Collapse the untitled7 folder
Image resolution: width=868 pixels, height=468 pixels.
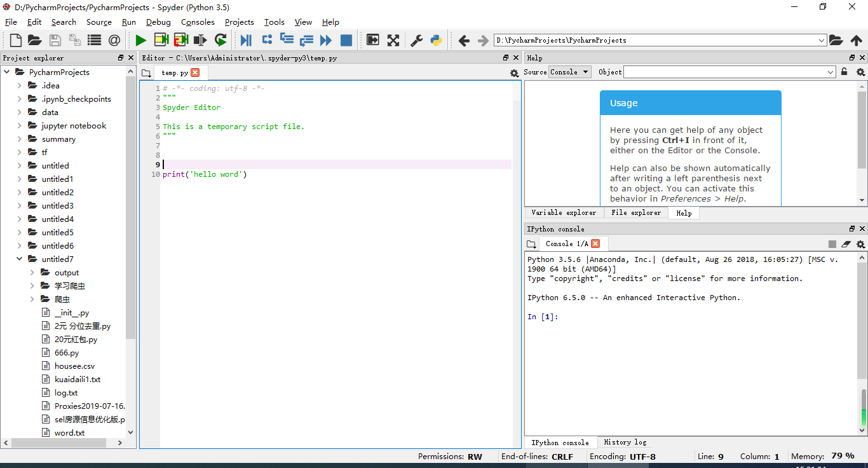pyautogui.click(x=20, y=259)
